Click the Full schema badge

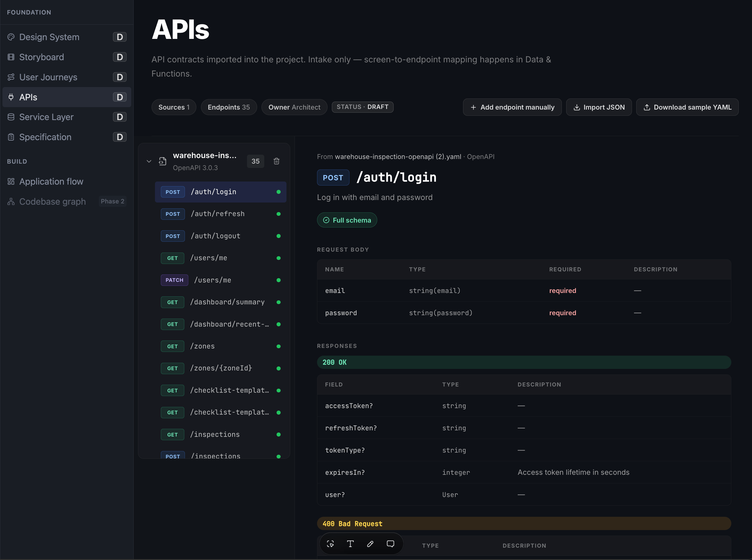347,220
